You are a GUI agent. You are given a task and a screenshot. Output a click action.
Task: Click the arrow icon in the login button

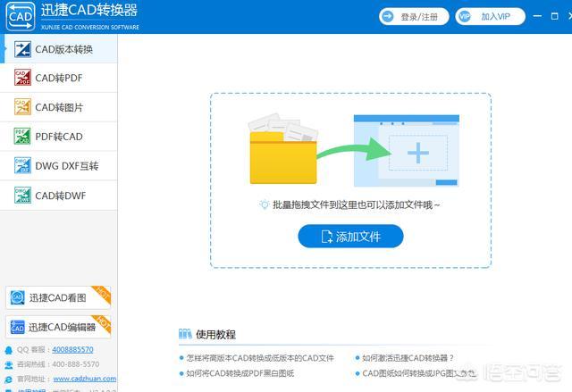[x=388, y=16]
